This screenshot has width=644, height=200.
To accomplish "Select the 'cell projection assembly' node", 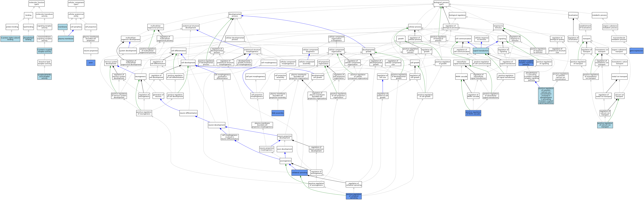I will coord(280,76).
